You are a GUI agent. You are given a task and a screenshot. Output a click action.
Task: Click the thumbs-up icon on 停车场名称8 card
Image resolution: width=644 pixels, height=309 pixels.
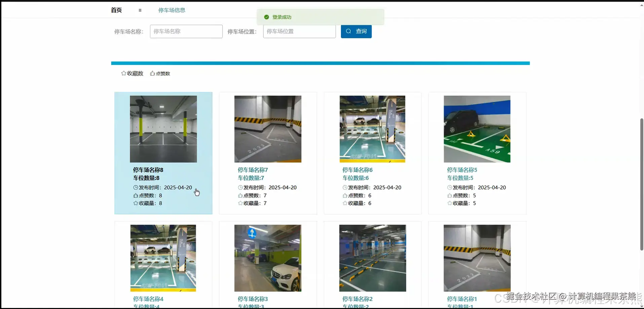[136, 195]
